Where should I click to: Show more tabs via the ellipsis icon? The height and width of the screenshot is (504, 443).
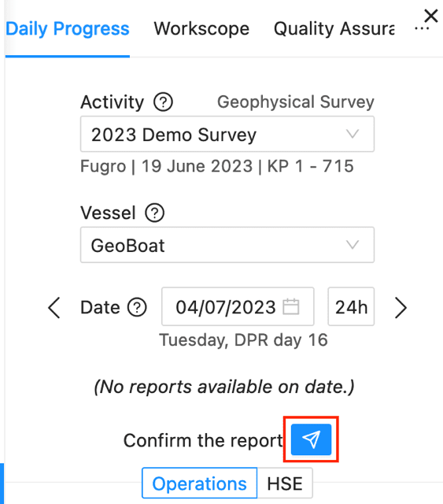(x=422, y=29)
